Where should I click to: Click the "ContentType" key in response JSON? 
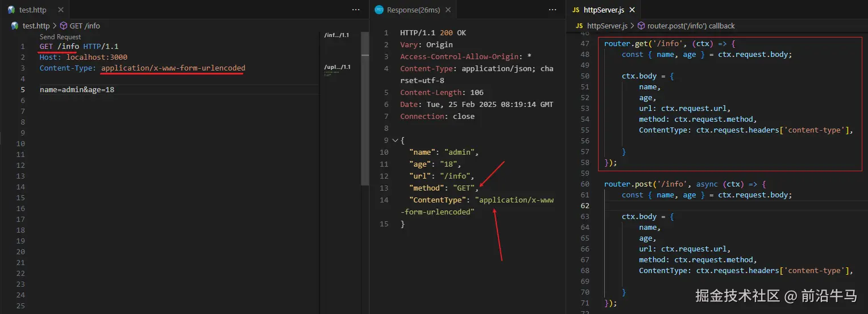(x=438, y=200)
